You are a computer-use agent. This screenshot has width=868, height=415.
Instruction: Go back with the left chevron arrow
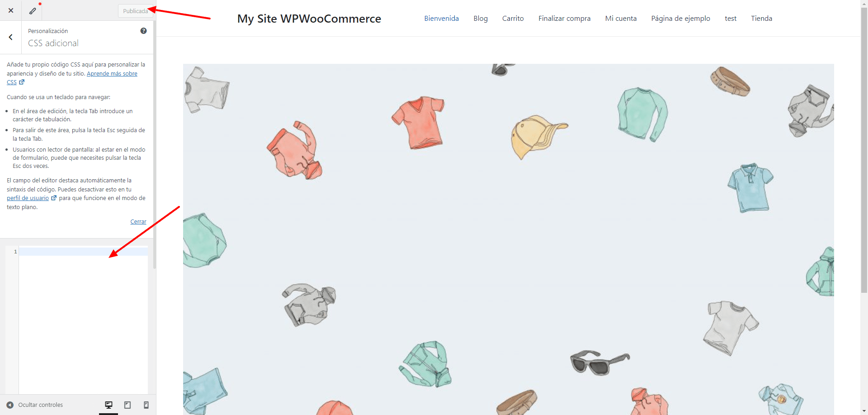click(x=10, y=38)
